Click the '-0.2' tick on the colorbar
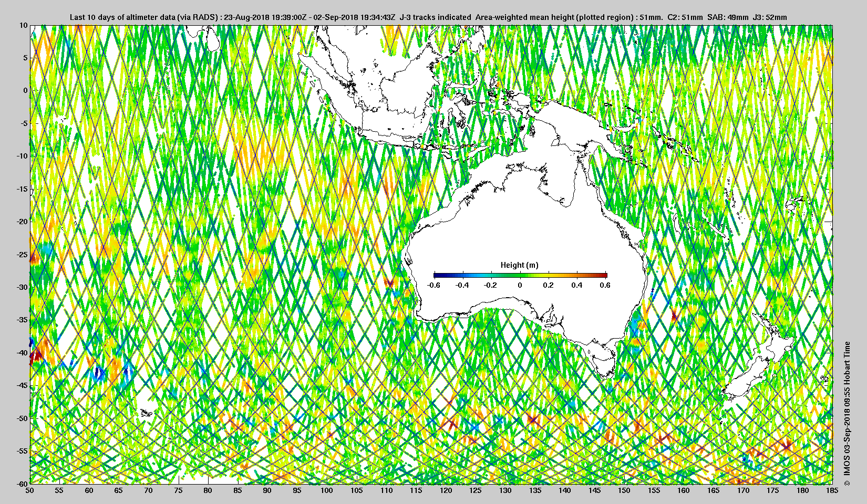The image size is (867, 504). (491, 285)
